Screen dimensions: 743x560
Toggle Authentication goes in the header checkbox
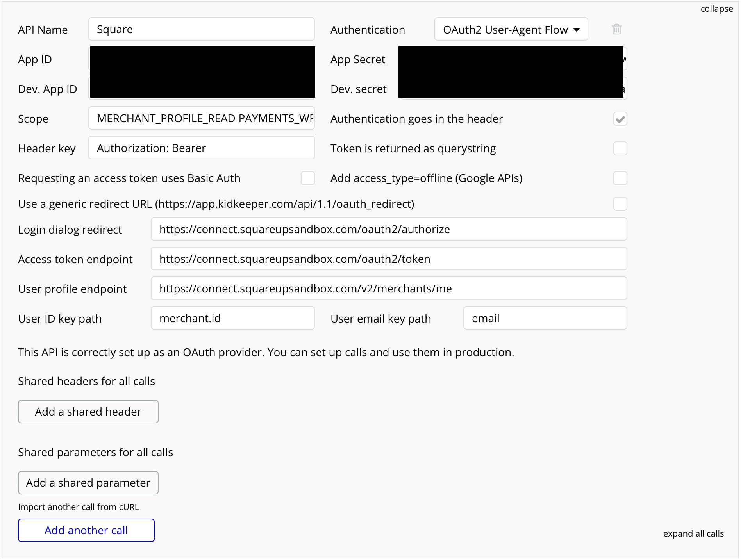(x=620, y=119)
